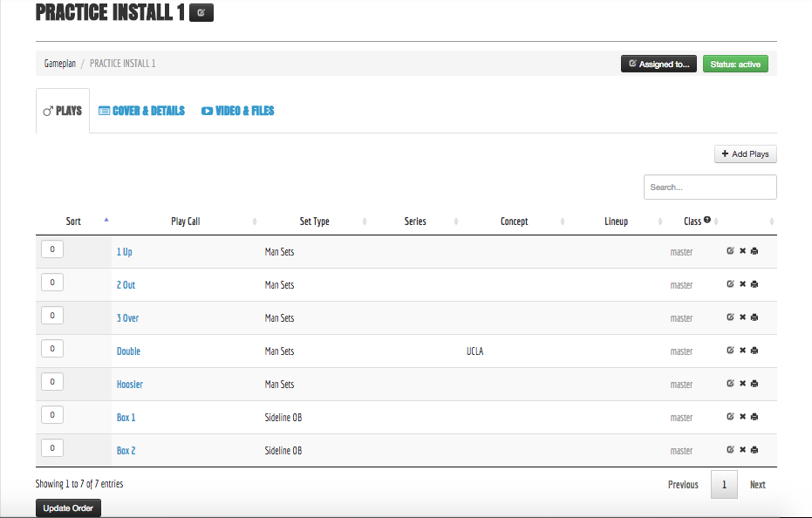Sort the table by Concept column
The height and width of the screenshot is (518, 812).
click(514, 222)
